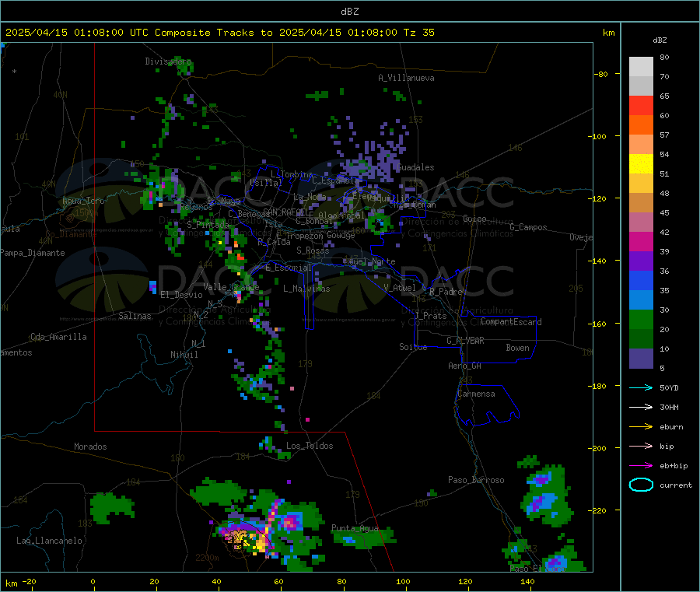This screenshot has width=700, height=592.
Task: Click the 'A_Villanueva' map label
Action: pyautogui.click(x=406, y=78)
